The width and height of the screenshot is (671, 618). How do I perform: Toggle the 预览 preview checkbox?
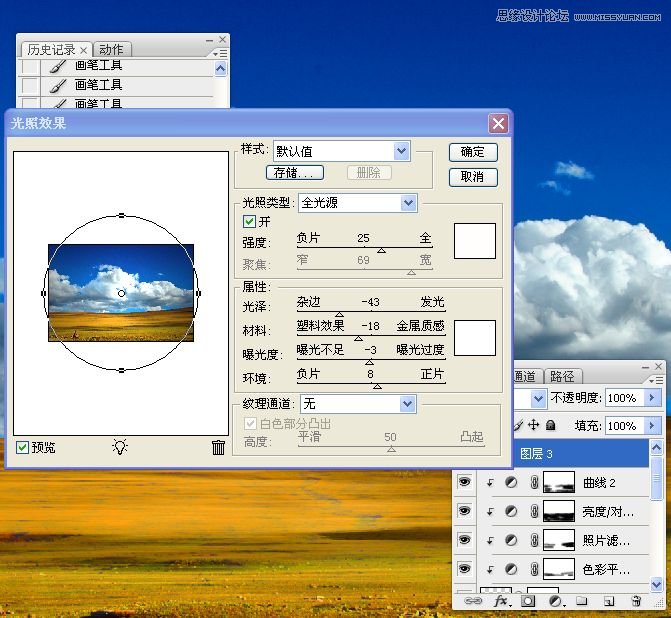click(x=22, y=448)
